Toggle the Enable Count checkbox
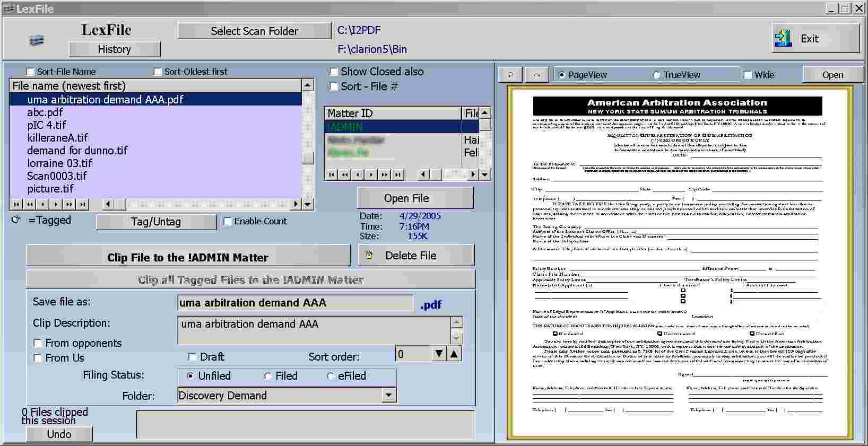Image resolution: width=868 pixels, height=446 pixels. [x=228, y=222]
